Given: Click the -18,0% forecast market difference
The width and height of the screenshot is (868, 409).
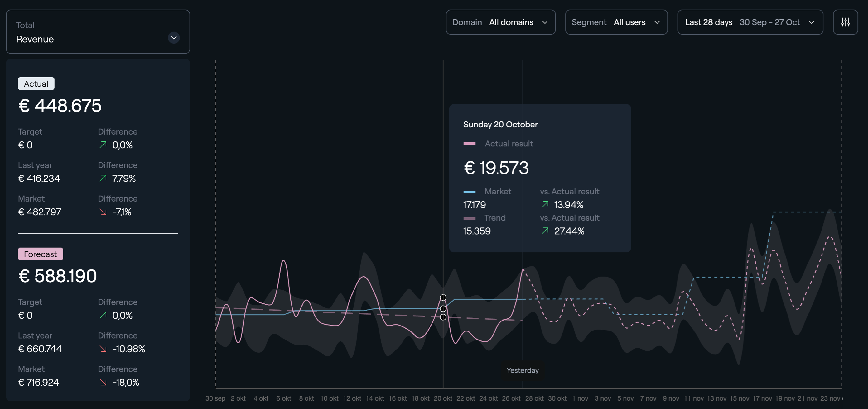Looking at the screenshot, I should pyautogui.click(x=126, y=383).
